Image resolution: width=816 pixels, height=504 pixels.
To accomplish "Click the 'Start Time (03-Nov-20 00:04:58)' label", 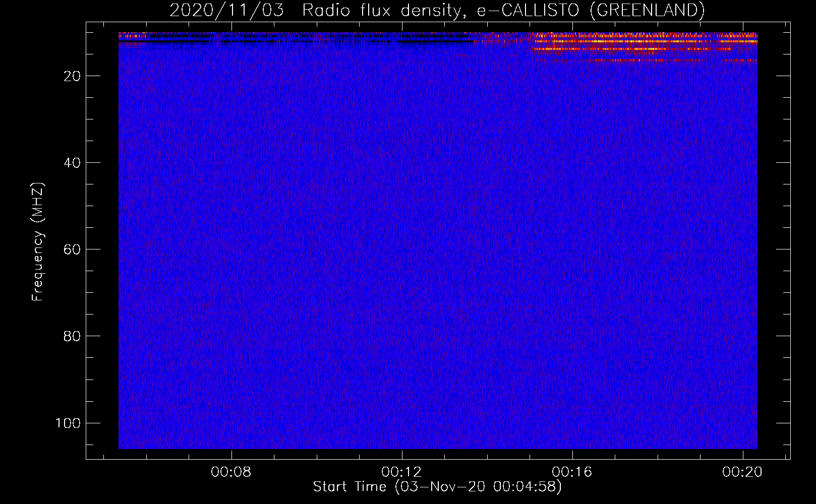I will click(x=437, y=487).
